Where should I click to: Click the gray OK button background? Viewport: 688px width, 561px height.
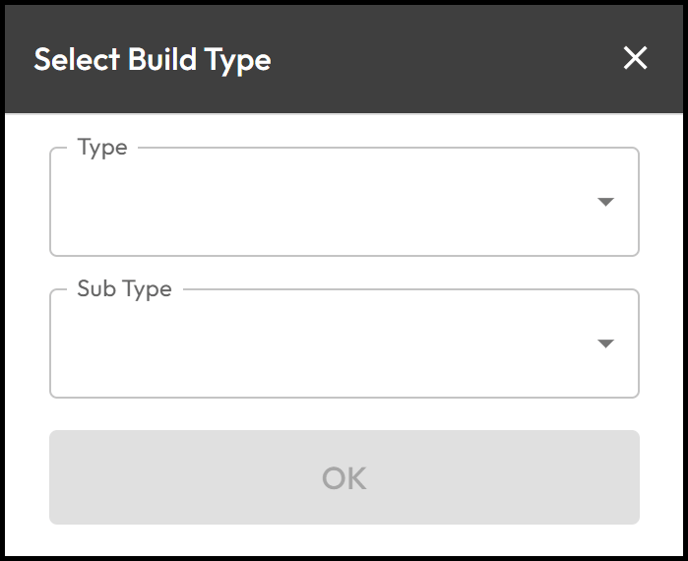coord(344,477)
